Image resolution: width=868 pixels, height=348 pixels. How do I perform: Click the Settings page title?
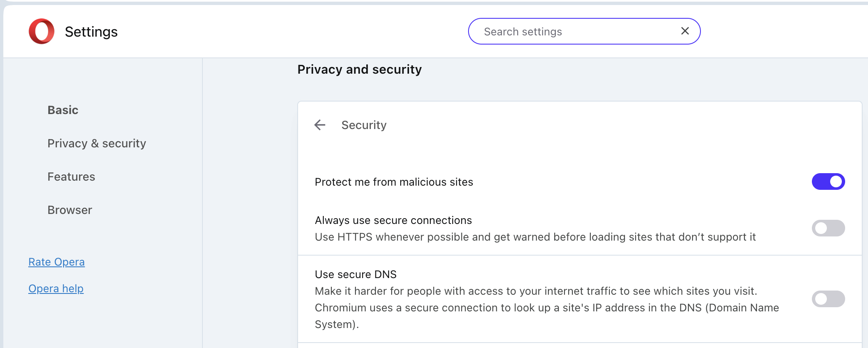point(91,32)
